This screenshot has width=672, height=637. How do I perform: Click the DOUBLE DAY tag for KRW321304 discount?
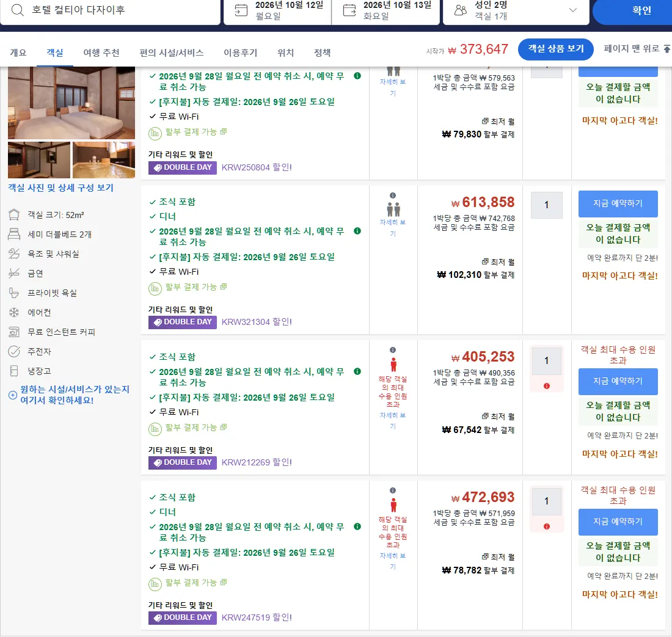click(x=183, y=322)
